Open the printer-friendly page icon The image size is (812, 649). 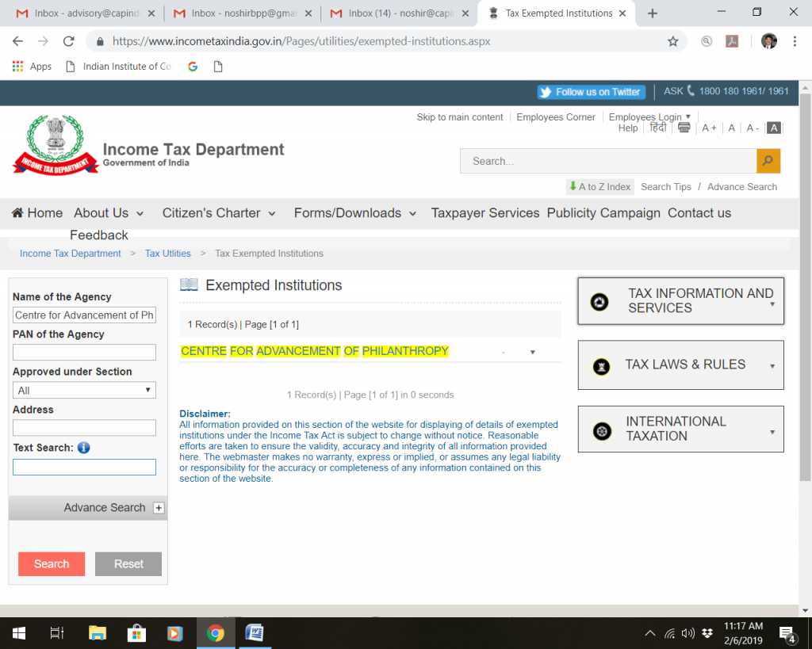(684, 127)
